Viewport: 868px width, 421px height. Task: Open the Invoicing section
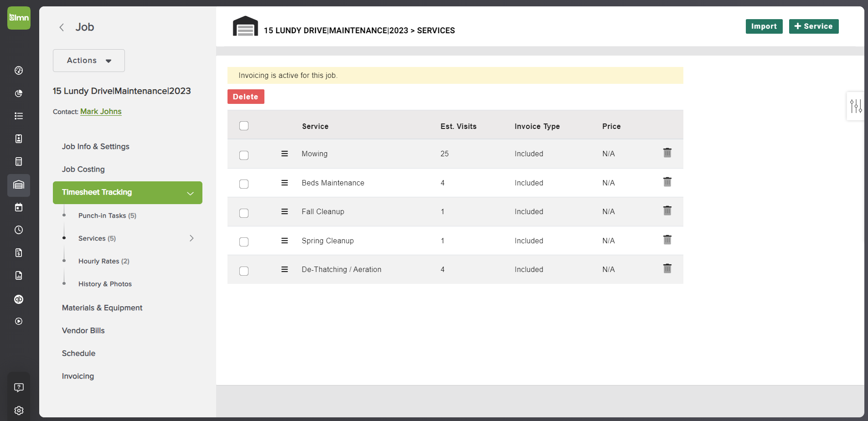[x=78, y=376]
